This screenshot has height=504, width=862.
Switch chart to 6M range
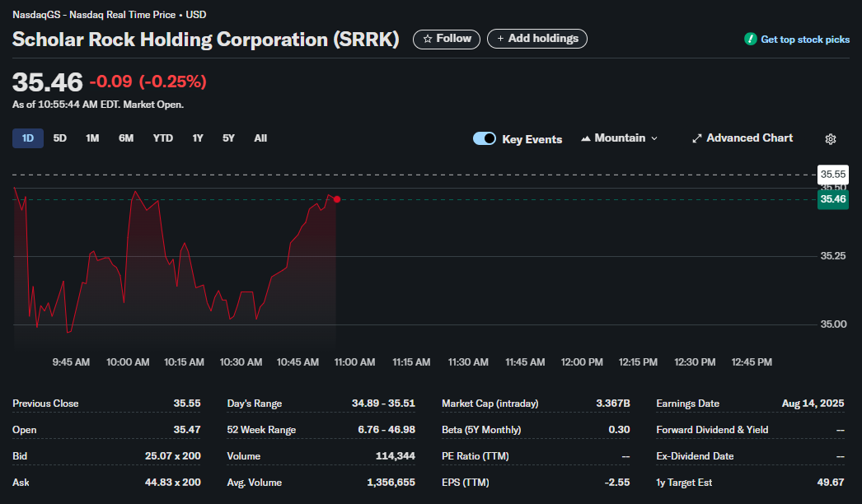[126, 138]
